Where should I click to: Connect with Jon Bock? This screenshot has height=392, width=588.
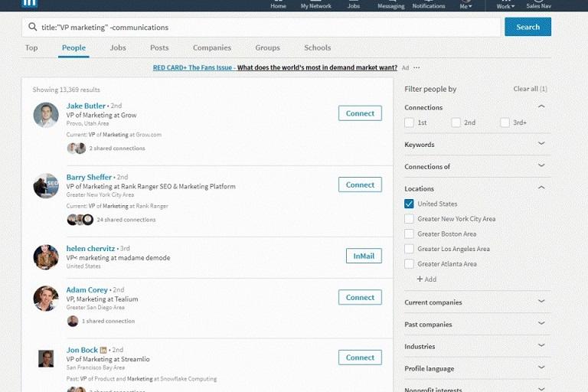point(360,358)
